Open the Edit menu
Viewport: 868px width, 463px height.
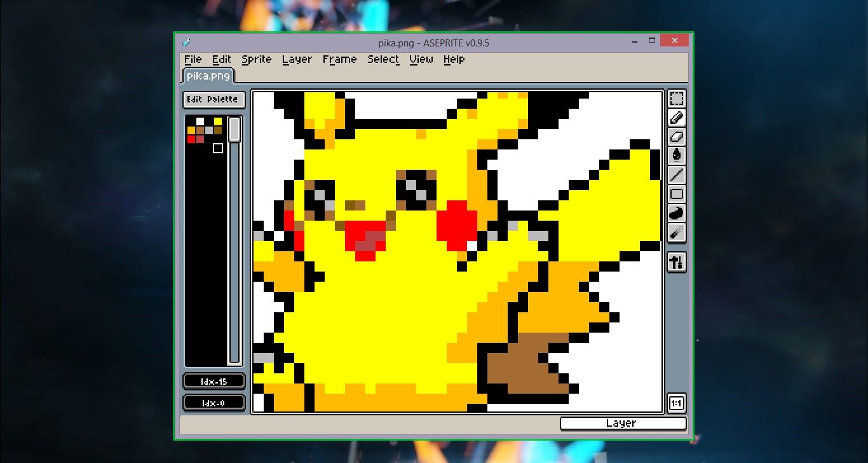(x=221, y=59)
